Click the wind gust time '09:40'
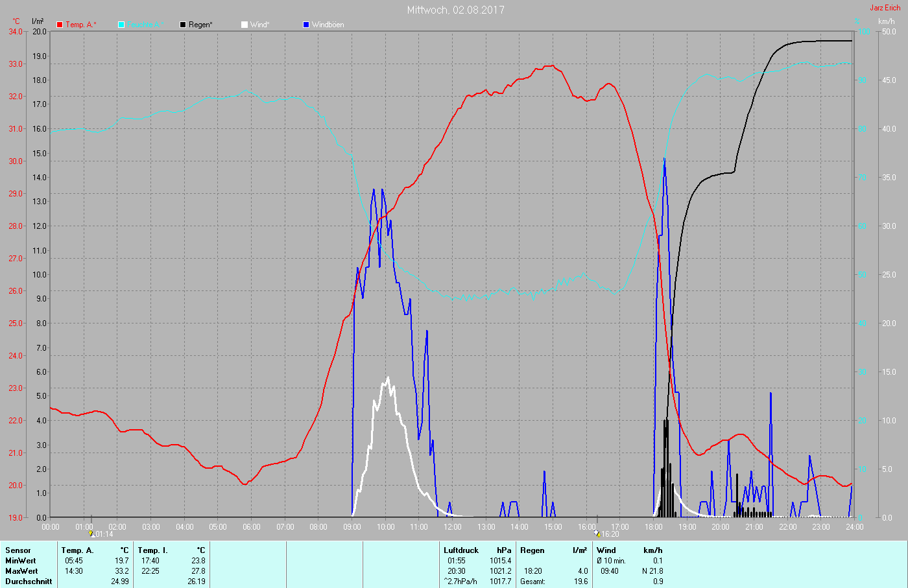The image size is (908, 588). pos(610,571)
